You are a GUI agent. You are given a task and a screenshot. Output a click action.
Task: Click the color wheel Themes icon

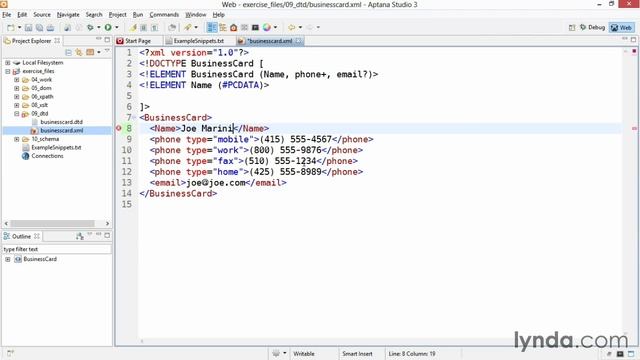(267, 27)
